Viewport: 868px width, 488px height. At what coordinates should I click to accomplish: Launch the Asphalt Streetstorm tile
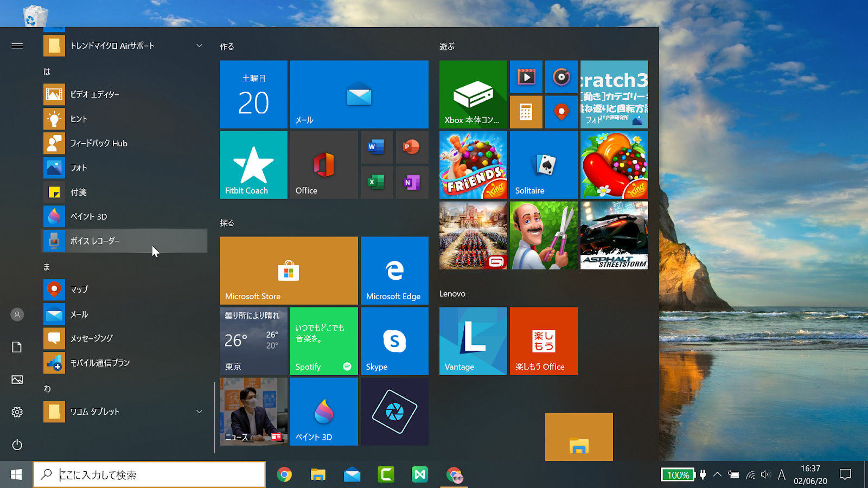pyautogui.click(x=614, y=235)
